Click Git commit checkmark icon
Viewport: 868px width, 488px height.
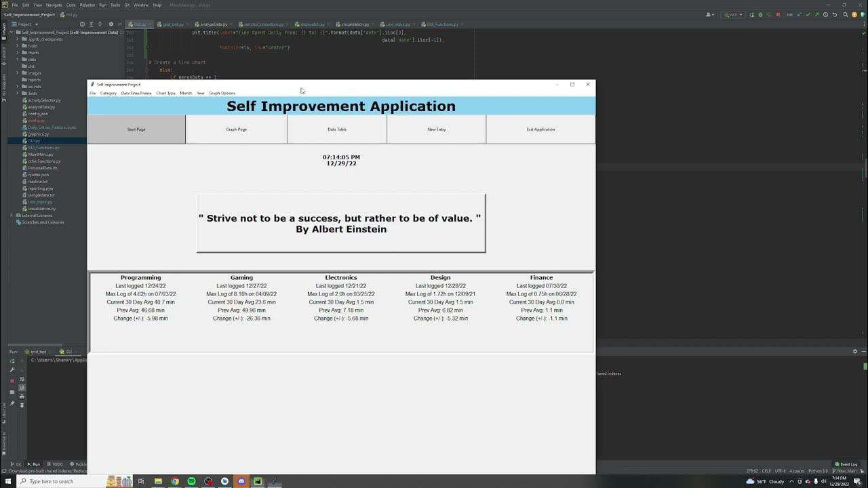point(807,14)
